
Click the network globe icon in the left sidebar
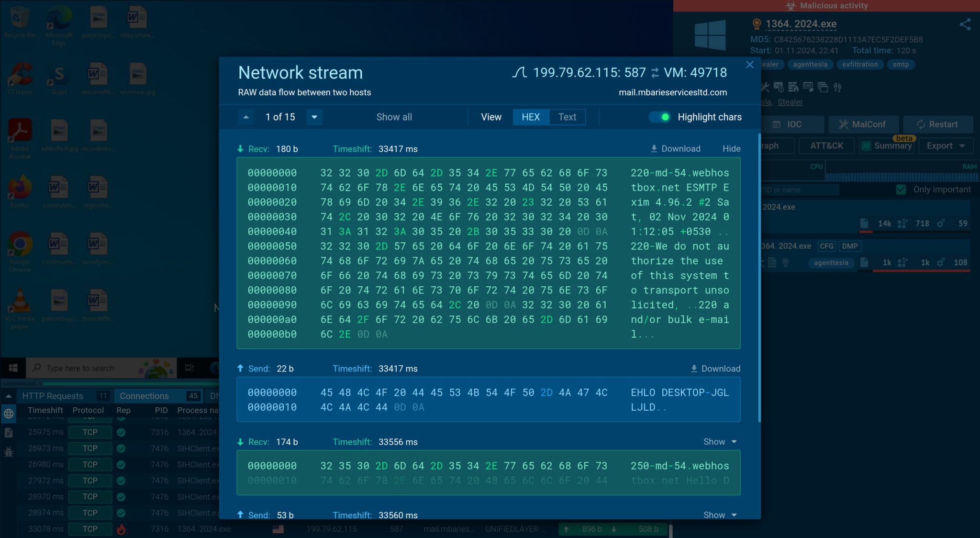(9, 414)
